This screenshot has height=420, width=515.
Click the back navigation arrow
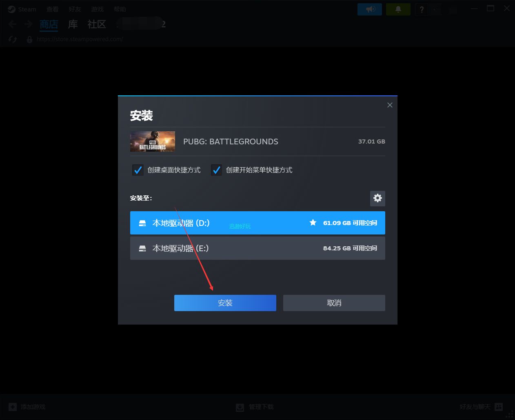[13, 24]
